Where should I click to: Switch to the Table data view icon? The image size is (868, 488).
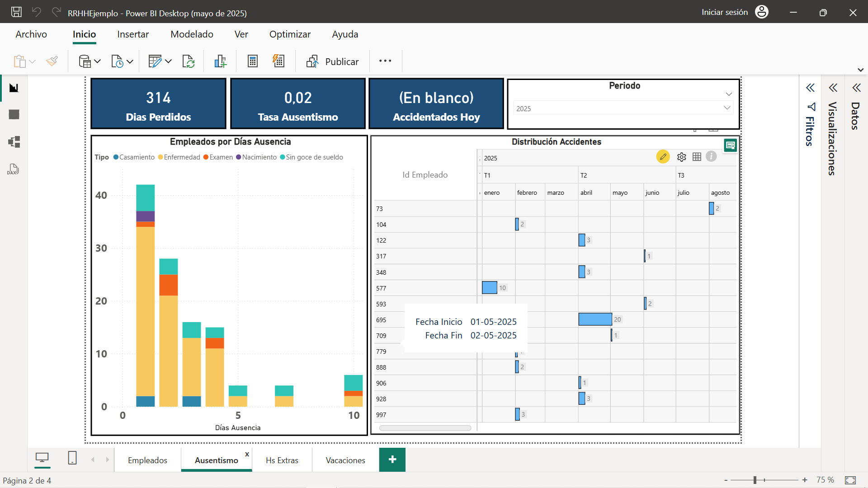point(14,115)
